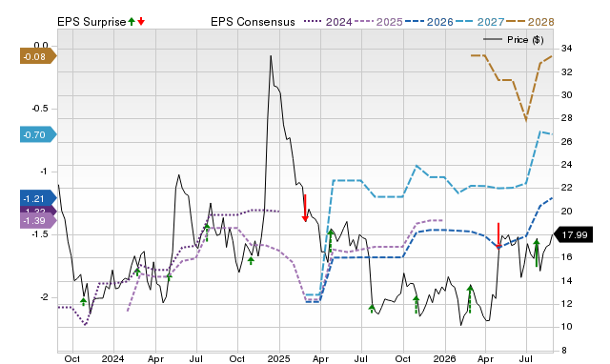The image size is (610, 364).
Task: Click the black 17.99 current price tag
Action: (573, 235)
